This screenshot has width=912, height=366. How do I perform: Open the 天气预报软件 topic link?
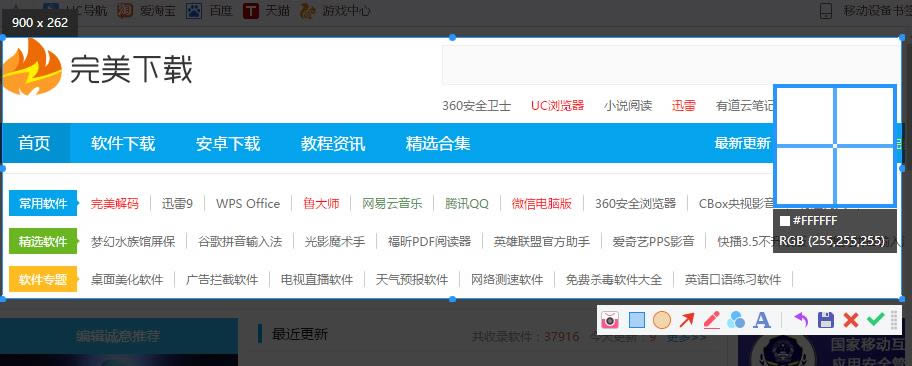pyautogui.click(x=412, y=280)
